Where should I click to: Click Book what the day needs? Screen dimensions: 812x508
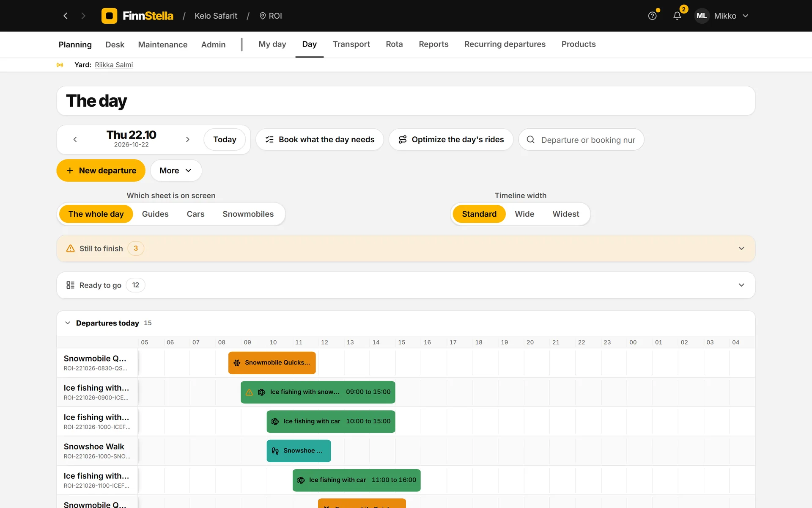[320, 139]
